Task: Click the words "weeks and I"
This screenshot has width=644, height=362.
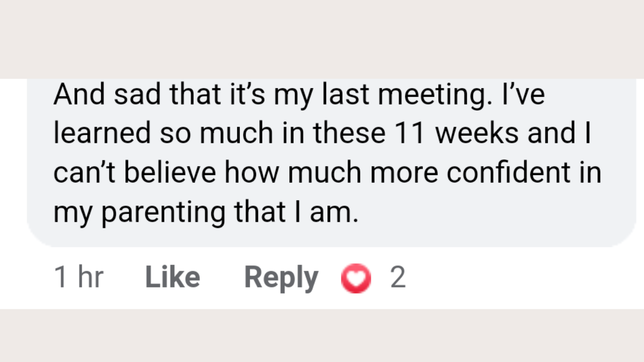Action: tap(512, 133)
